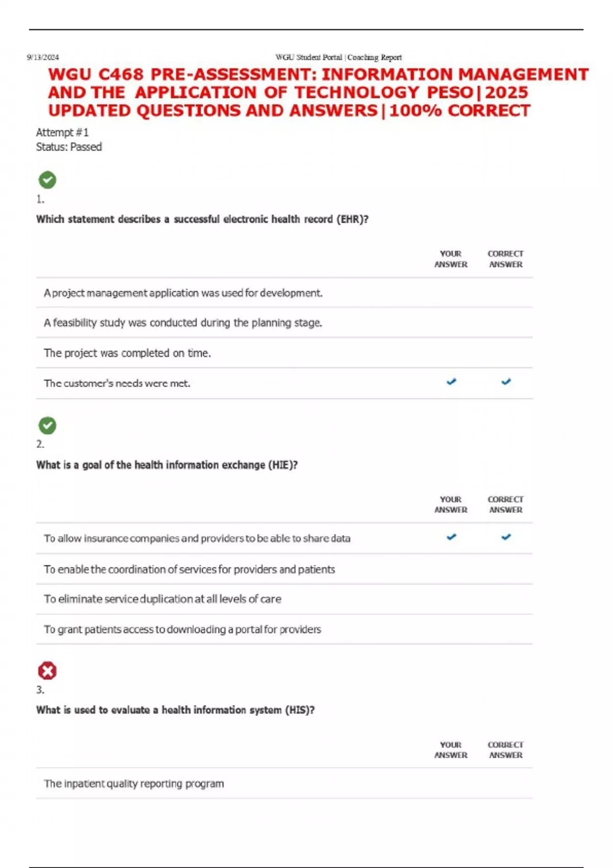Click the green check icon above question 2
Screen dimensions: 613x868
click(48, 425)
